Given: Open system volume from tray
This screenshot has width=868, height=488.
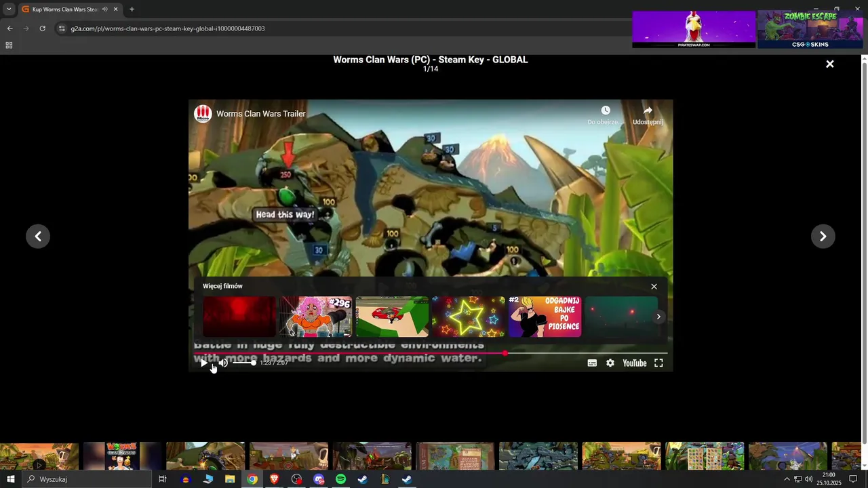Looking at the screenshot, I should 808,479.
